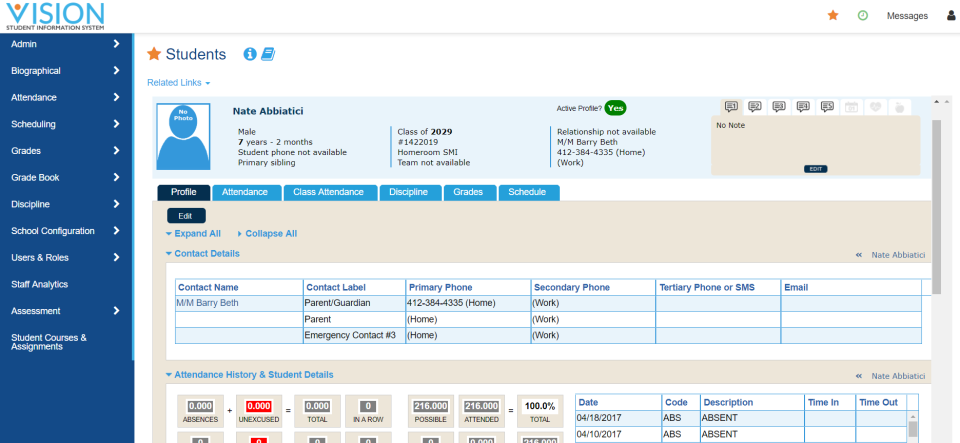This screenshot has height=443, width=960.
Task: Select note 5 comment icon
Action: click(827, 106)
